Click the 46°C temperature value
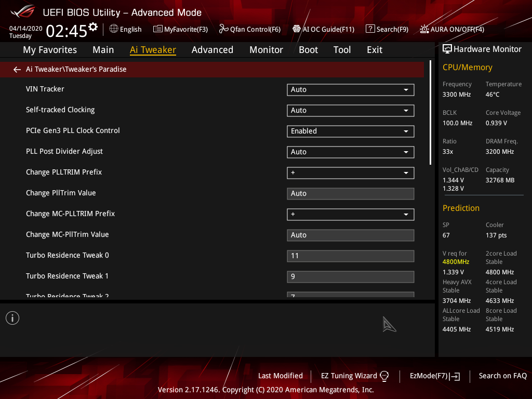The height and width of the screenshot is (399, 532). pos(493,95)
